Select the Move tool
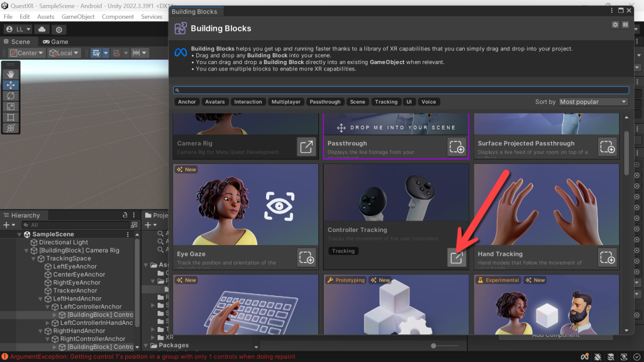 [11, 85]
